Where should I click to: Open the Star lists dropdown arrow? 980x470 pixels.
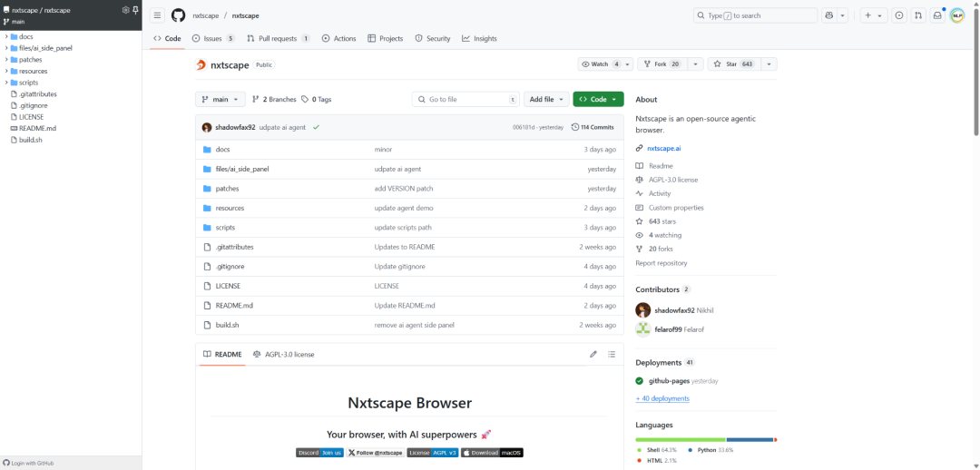pos(769,64)
